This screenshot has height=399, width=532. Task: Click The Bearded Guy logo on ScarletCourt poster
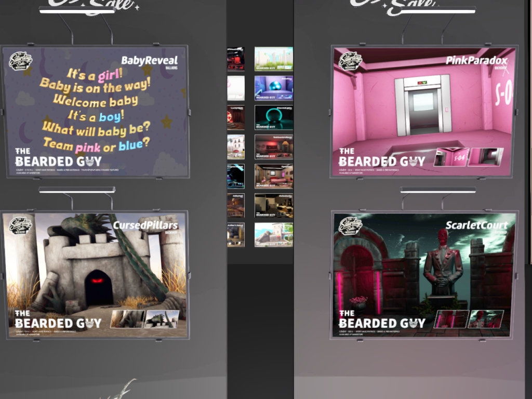[x=382, y=319]
